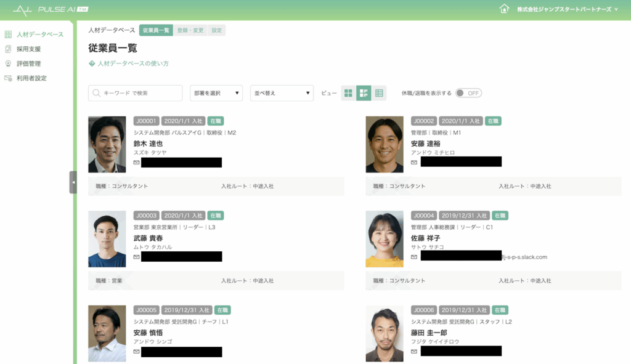Click 在職 status badge for J00004

click(x=500, y=216)
